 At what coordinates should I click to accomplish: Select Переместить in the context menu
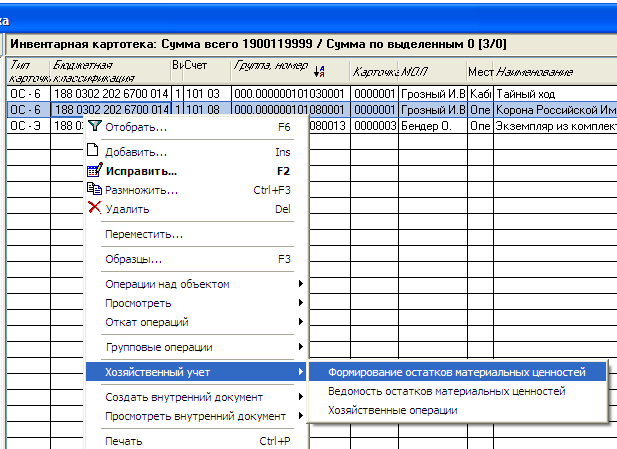(x=144, y=234)
